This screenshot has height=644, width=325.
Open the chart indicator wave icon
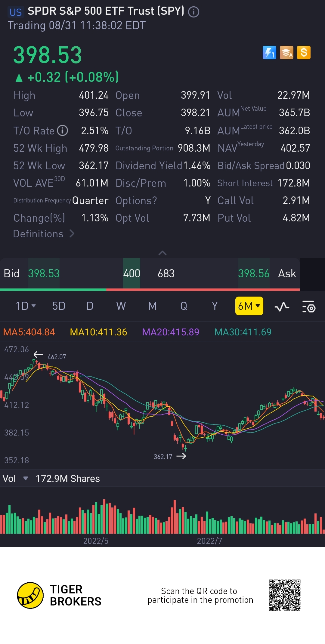282,307
